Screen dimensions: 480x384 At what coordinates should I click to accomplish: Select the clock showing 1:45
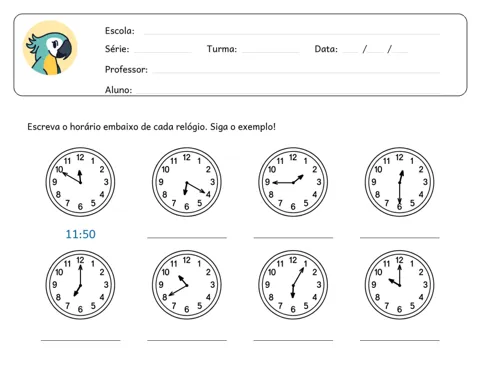(293, 182)
